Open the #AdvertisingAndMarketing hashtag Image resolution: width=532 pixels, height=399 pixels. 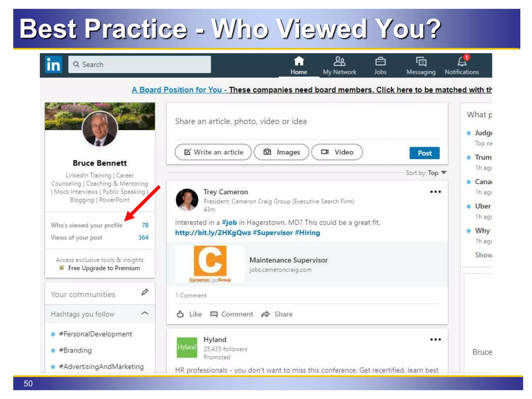[x=101, y=367]
